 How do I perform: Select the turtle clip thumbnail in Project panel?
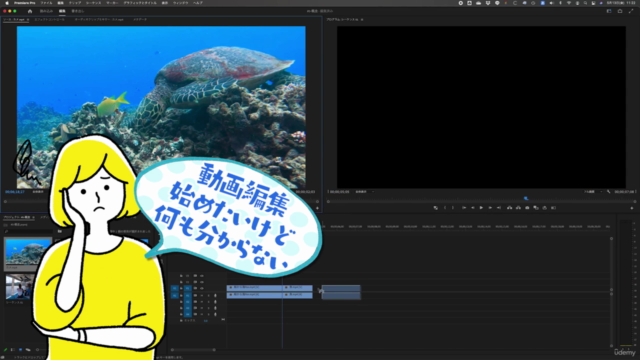point(28,253)
